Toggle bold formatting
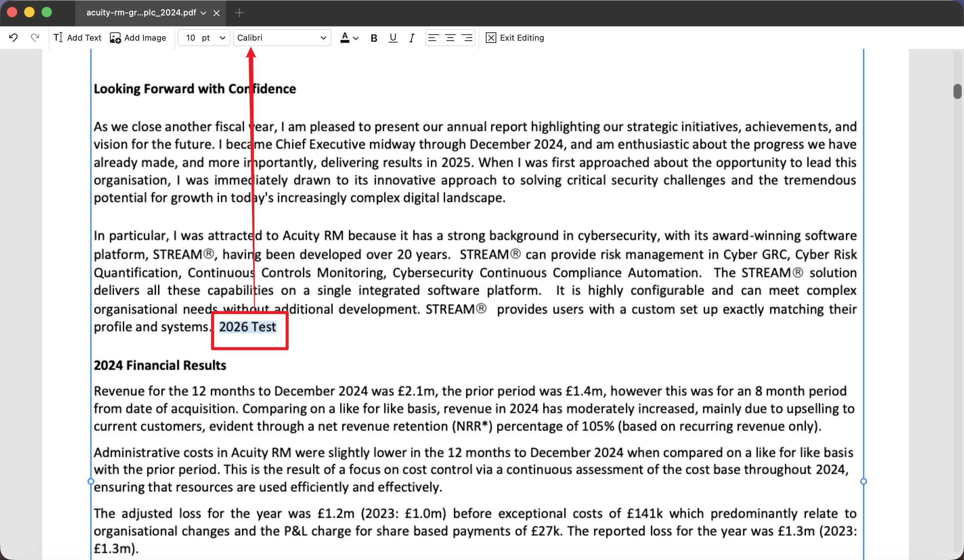 click(x=374, y=38)
